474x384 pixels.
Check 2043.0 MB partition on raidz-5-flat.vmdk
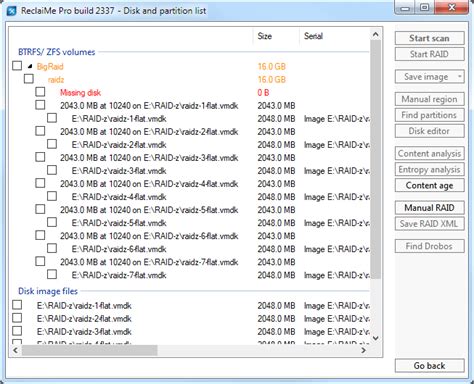(x=40, y=209)
